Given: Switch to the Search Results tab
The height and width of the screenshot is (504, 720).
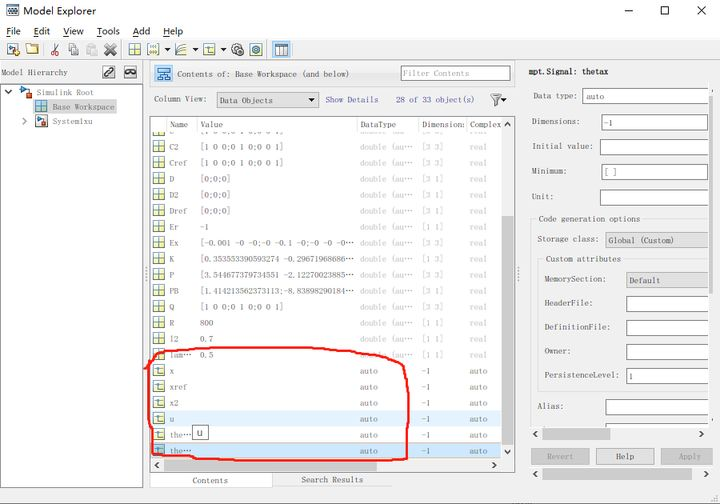Looking at the screenshot, I should [x=332, y=479].
